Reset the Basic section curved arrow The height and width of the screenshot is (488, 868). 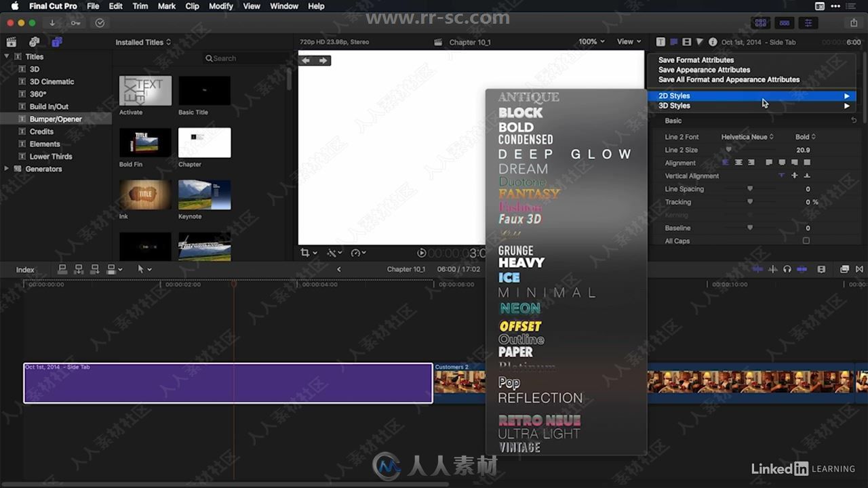(x=854, y=121)
